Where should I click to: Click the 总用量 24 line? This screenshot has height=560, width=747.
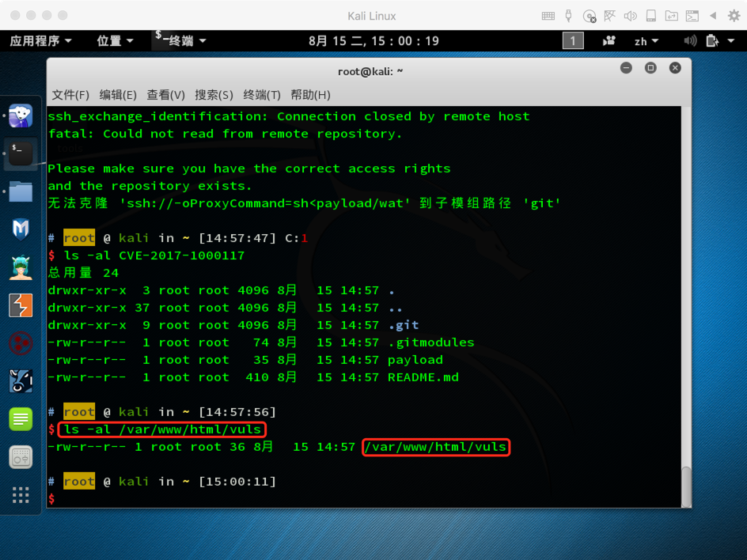pyautogui.click(x=83, y=273)
